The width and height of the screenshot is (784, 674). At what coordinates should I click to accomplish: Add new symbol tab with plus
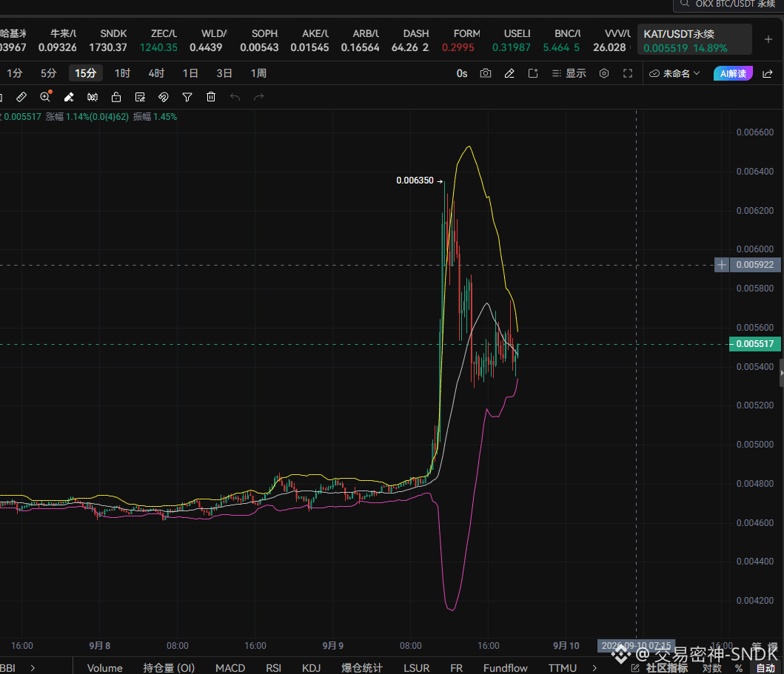(x=768, y=39)
